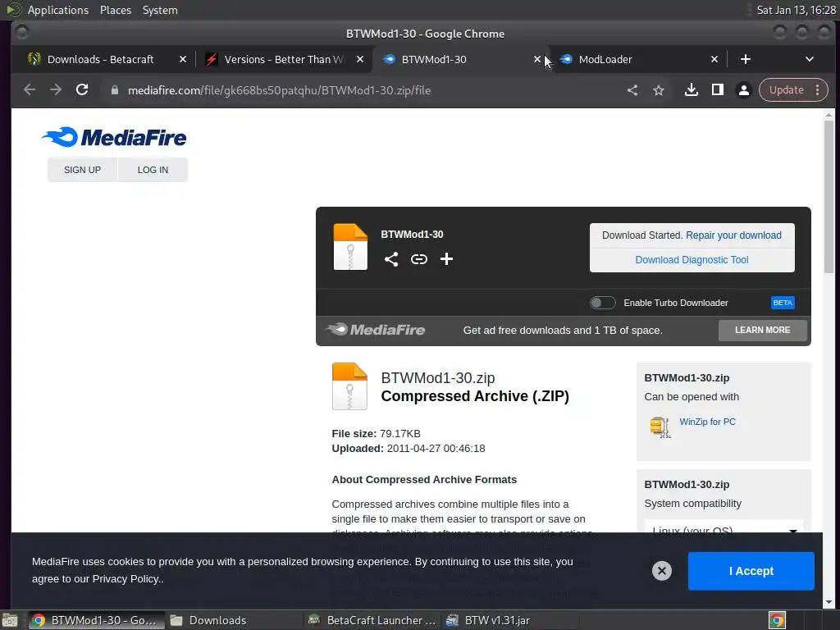Share this page from the address bar
This screenshot has height=630, width=840.
[x=632, y=90]
